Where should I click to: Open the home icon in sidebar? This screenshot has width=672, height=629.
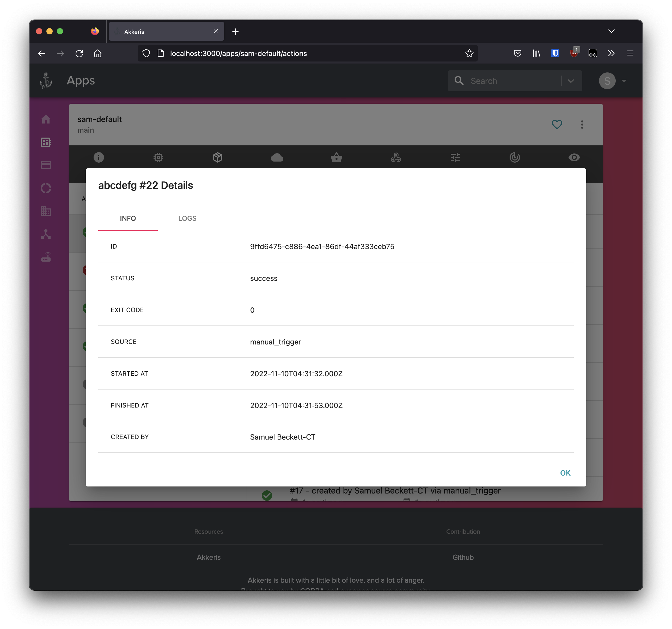(x=46, y=119)
